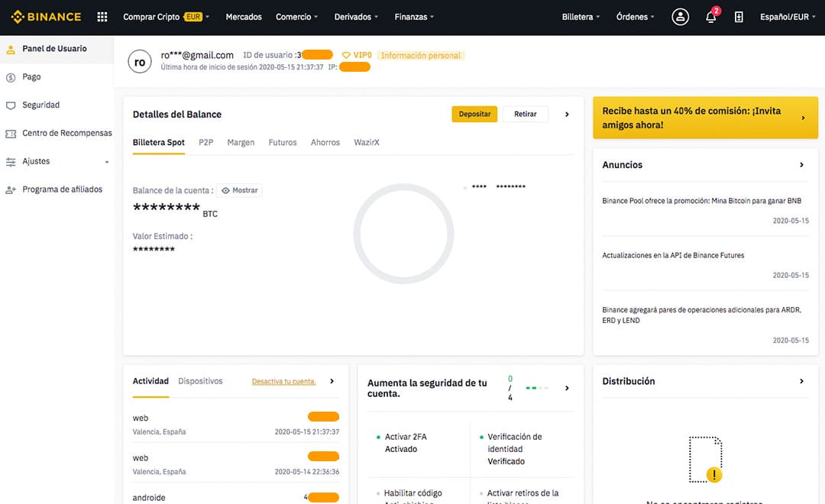Image resolution: width=825 pixels, height=504 pixels.
Task: Click Programa de afiliados person icon
Action: click(x=11, y=190)
